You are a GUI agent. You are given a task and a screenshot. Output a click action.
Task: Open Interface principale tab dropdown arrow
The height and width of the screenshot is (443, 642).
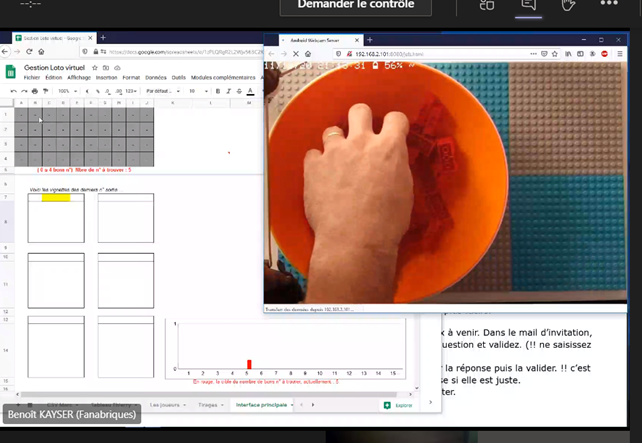[x=292, y=405]
